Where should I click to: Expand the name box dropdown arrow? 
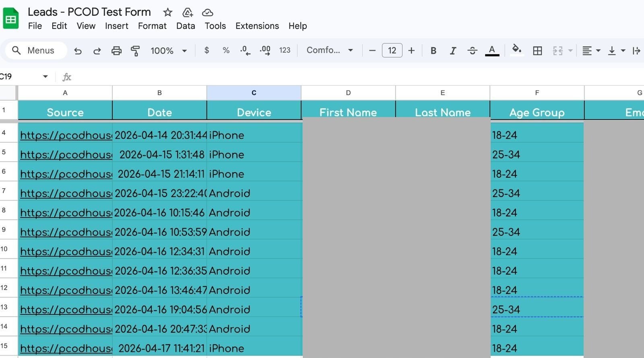click(45, 76)
